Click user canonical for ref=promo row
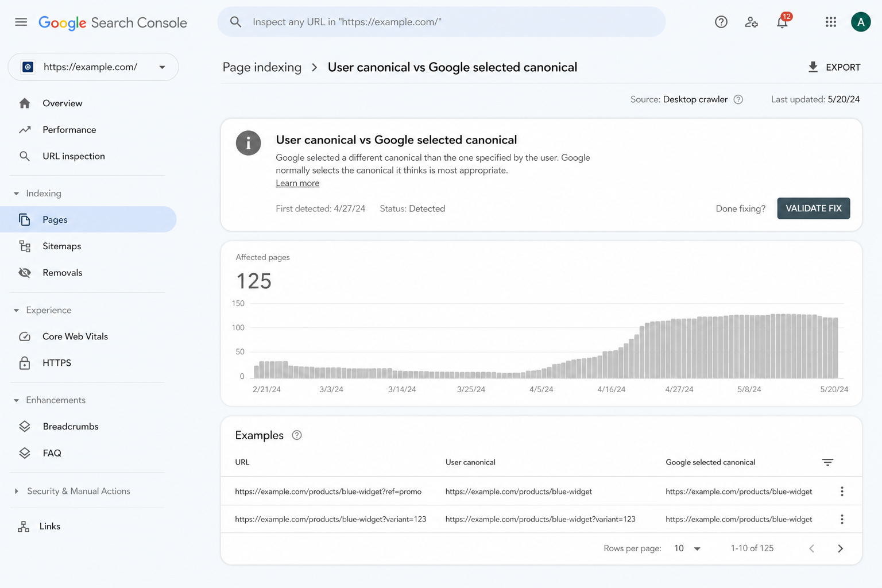Image resolution: width=882 pixels, height=588 pixels. (x=519, y=492)
